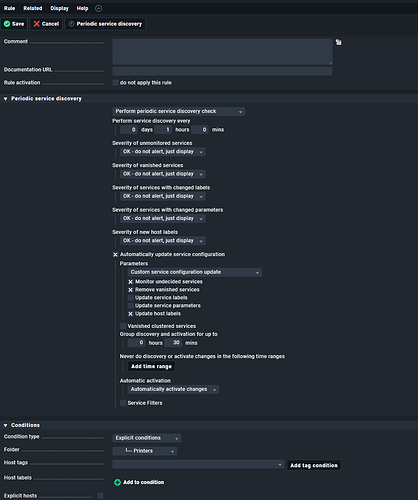Open Severity of unmonitored services dropdown
Image resolution: width=418 pixels, height=500 pixels.
[163, 152]
